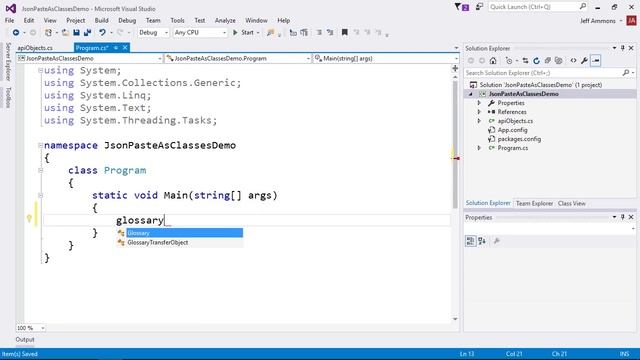
Task: Click Collapse All icon in Solution Explorer
Action: [x=547, y=61]
